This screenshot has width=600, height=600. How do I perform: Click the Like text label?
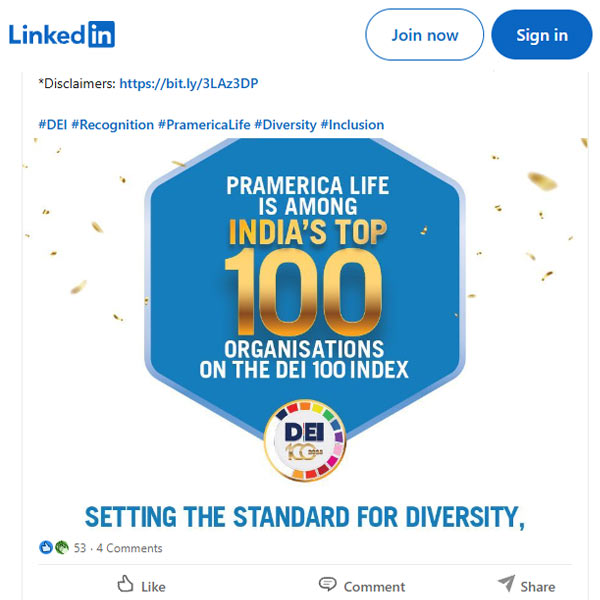(154, 586)
